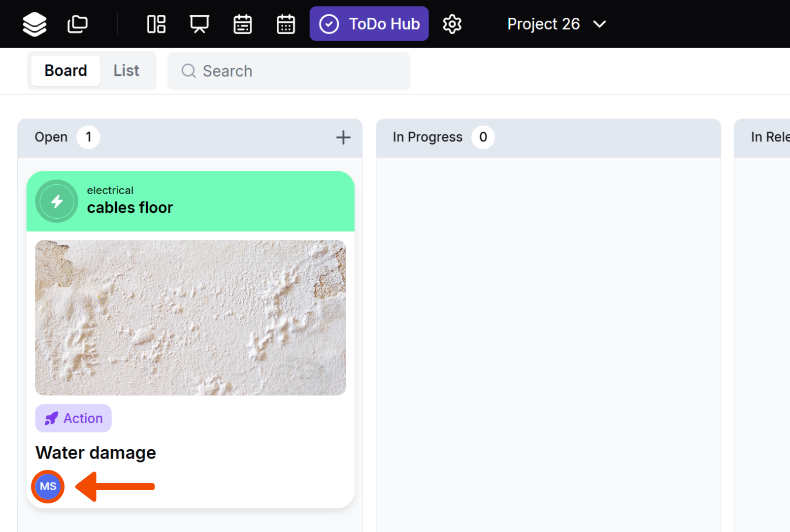Open the presentation board icon

click(199, 24)
